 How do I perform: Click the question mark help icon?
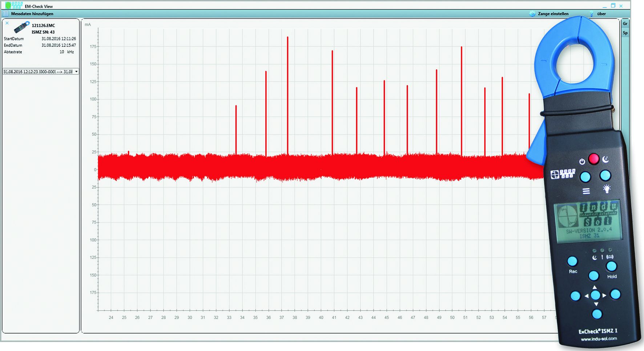click(591, 14)
